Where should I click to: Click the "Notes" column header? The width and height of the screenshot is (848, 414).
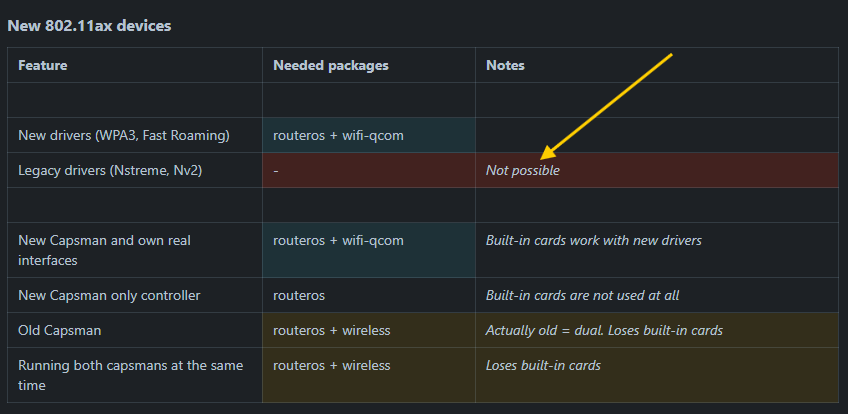coord(505,65)
